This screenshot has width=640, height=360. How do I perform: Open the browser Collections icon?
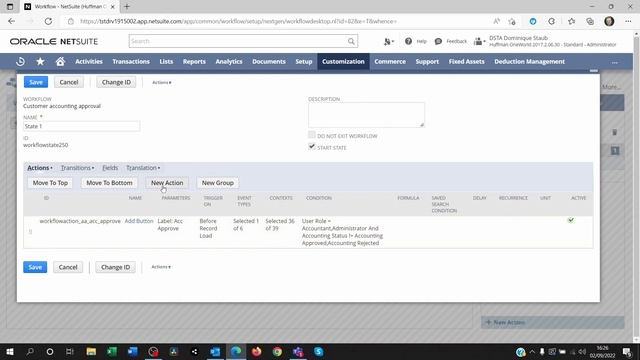[590, 21]
